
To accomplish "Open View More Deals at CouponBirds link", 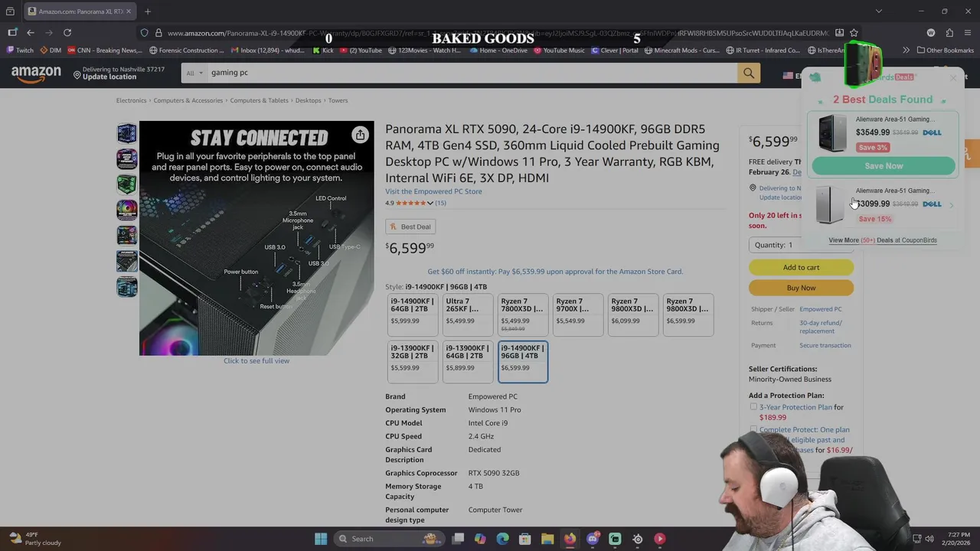I will 883,240.
